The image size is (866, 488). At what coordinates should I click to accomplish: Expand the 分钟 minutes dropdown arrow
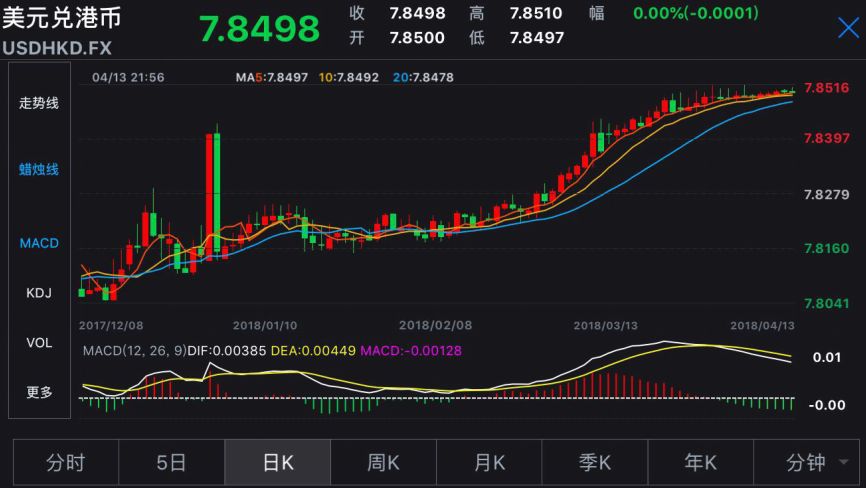843,462
